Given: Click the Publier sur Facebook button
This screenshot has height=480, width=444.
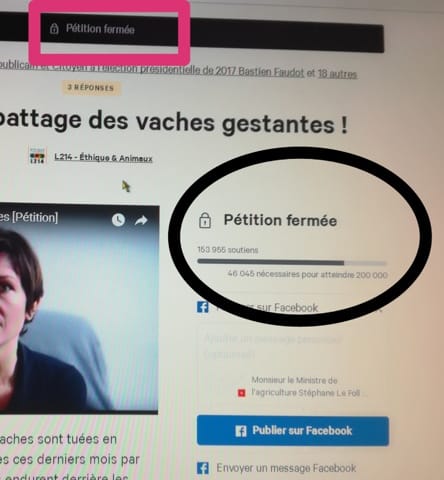Looking at the screenshot, I should tap(293, 431).
